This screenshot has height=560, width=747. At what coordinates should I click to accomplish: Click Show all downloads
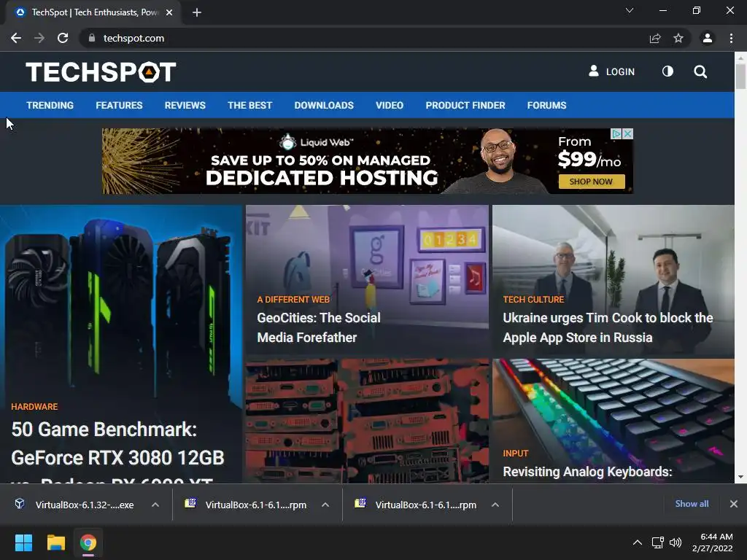[x=692, y=504]
